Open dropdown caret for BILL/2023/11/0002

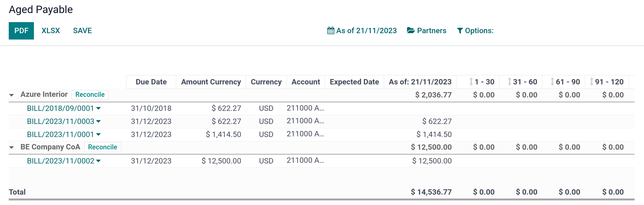98,161
